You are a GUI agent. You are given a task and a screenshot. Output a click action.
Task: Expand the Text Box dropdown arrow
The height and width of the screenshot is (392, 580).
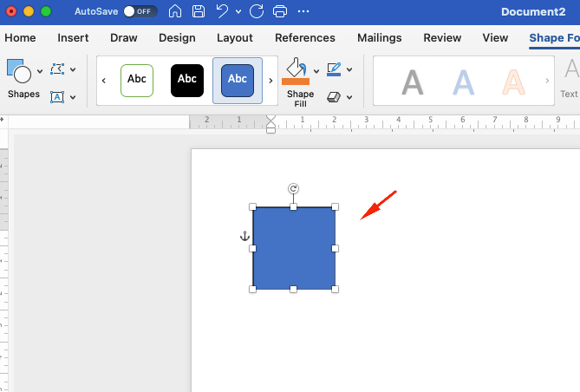(x=73, y=97)
